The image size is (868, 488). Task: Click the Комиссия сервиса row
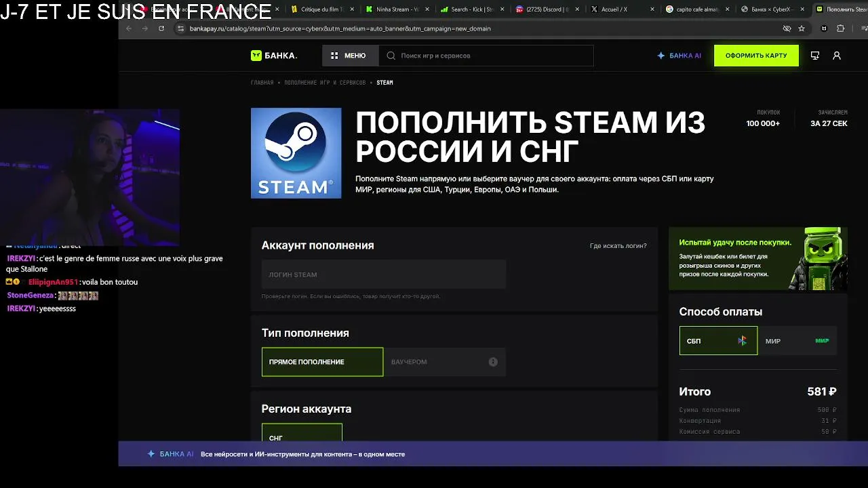(x=758, y=432)
